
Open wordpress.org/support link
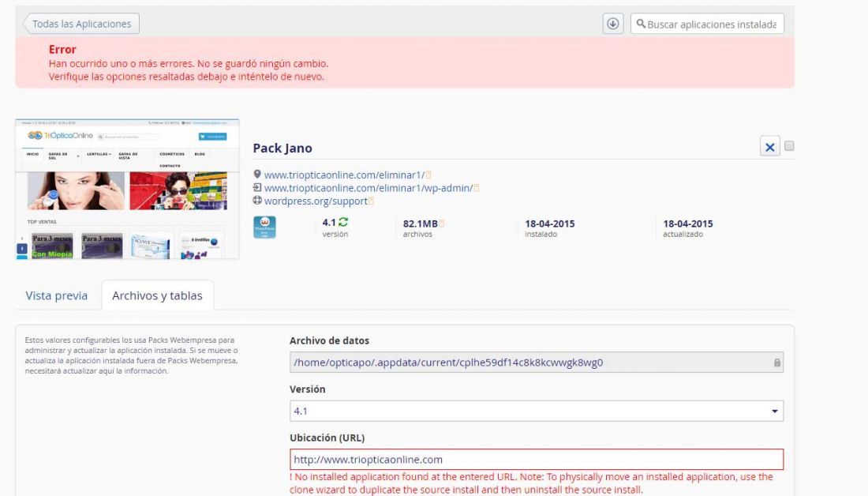pyautogui.click(x=316, y=201)
